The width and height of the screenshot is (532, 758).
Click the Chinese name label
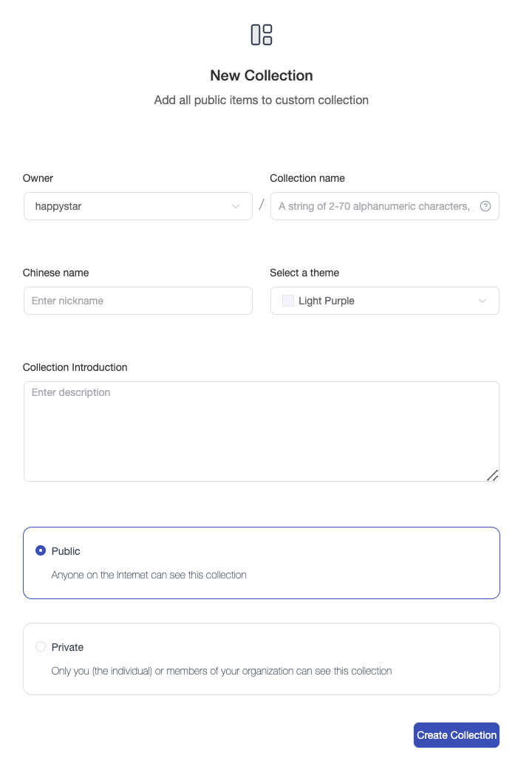pos(55,273)
